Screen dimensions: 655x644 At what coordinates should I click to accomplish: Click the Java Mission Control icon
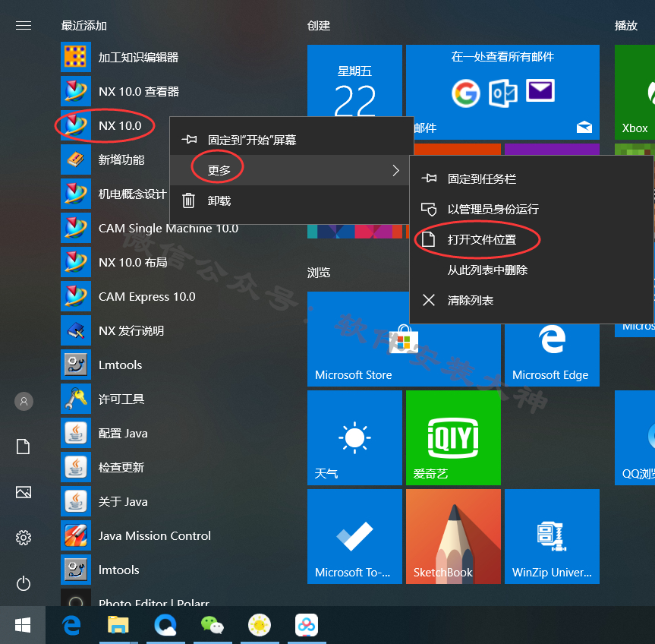(x=76, y=535)
